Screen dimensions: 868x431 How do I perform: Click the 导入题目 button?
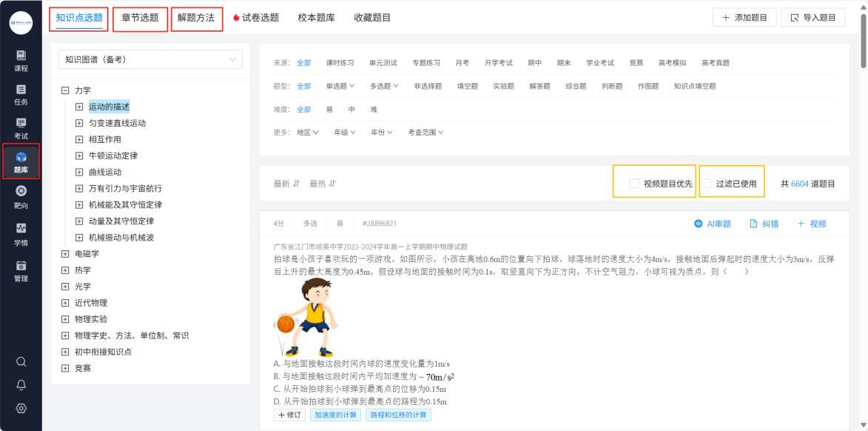813,18
